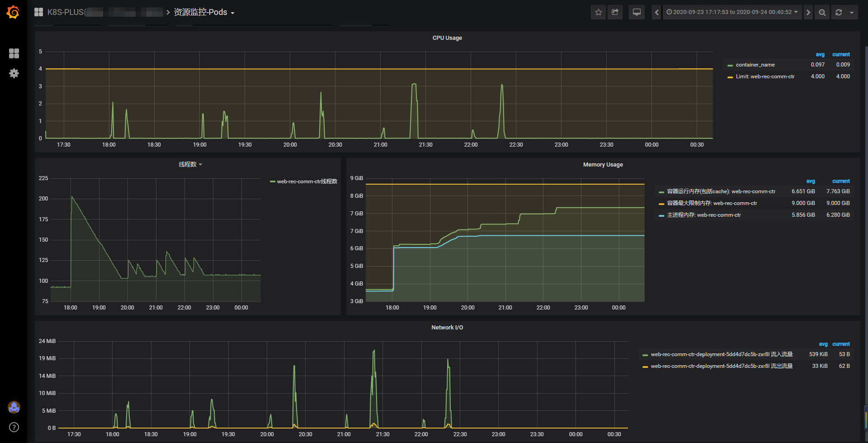Open Configuration gear in sidebar
The width and height of the screenshot is (868, 443).
(14, 73)
